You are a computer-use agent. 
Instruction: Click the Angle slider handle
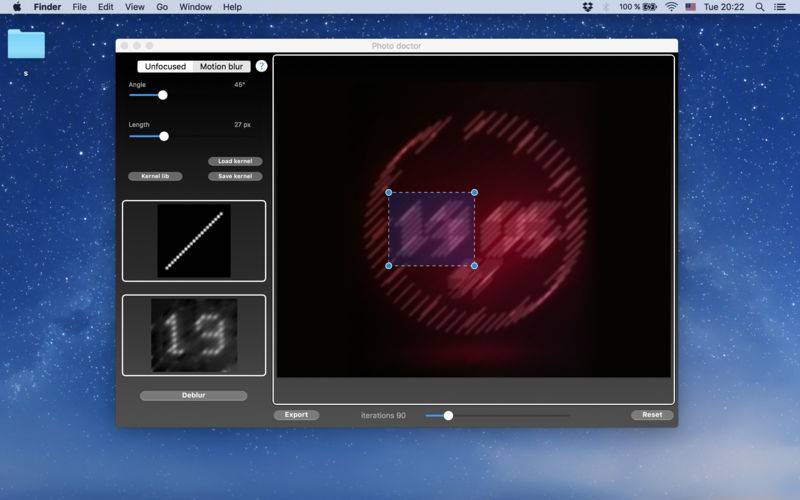[x=163, y=95]
